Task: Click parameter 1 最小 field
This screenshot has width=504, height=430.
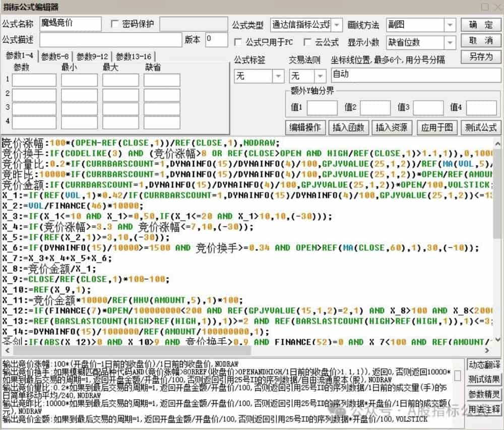Action: point(80,80)
